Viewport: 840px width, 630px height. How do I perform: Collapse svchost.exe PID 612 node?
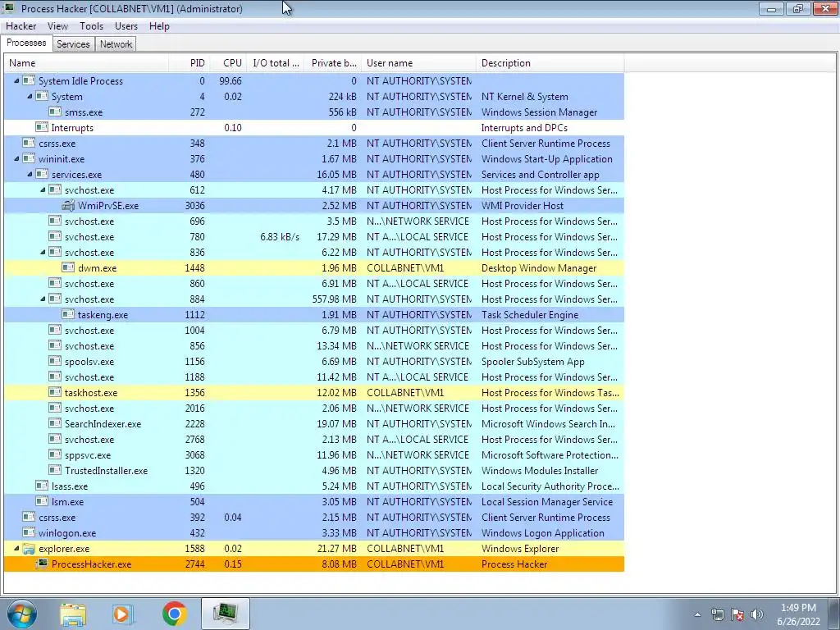43,189
